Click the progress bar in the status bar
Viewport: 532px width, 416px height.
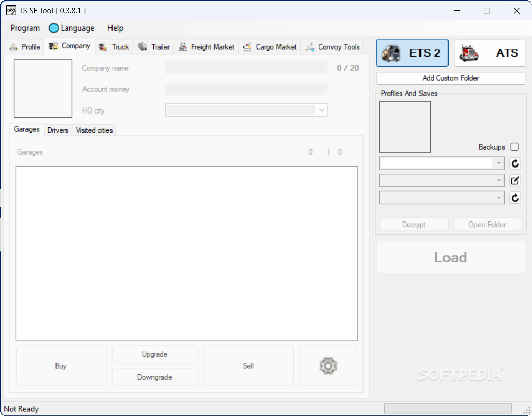point(447,408)
